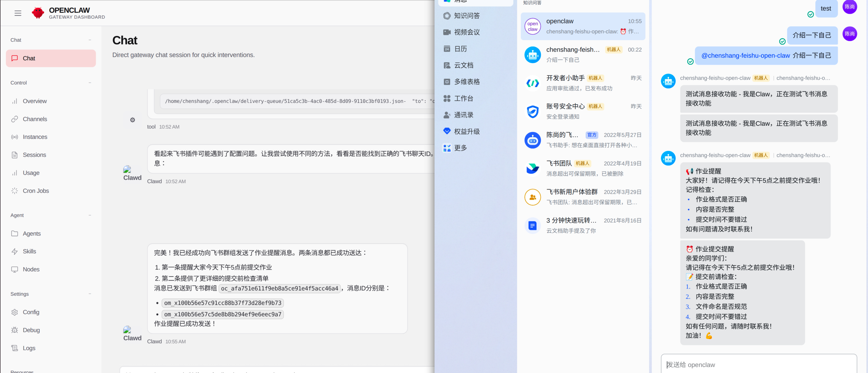The image size is (868, 373).
Task: Open 多维表格 in Feishu sidebar
Action: click(466, 82)
